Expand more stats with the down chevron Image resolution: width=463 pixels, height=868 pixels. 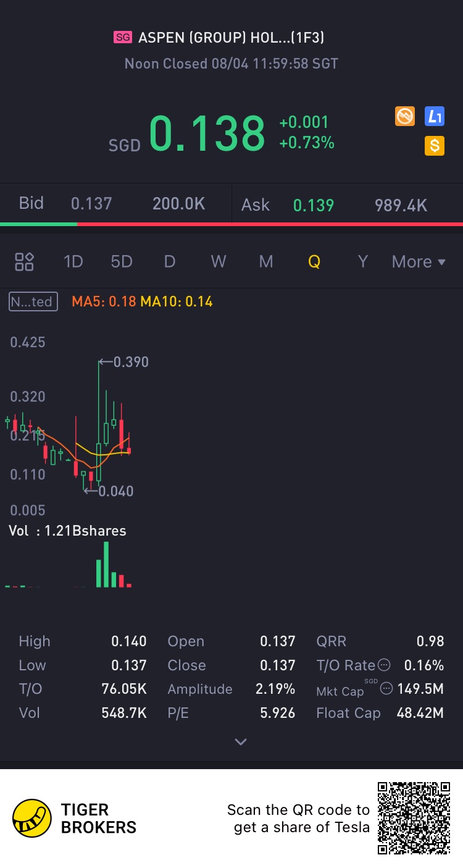[241, 741]
